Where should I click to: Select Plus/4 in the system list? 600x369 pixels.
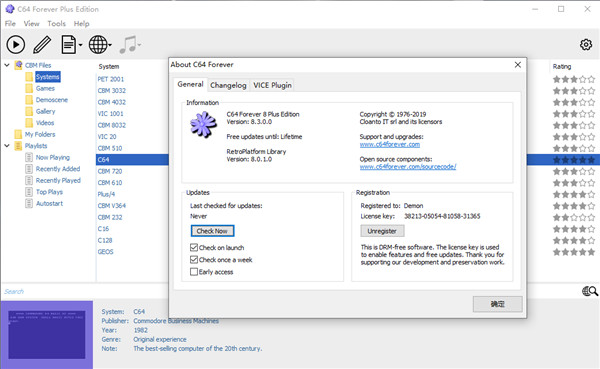click(x=106, y=194)
